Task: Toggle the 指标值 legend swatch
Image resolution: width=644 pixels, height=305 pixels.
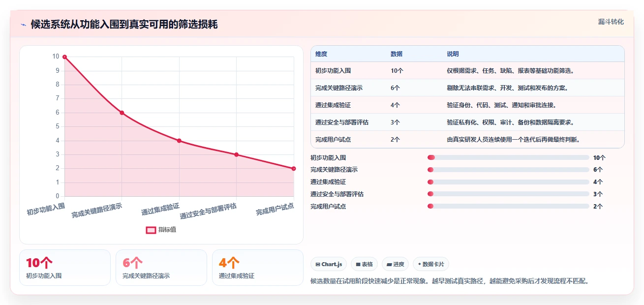Action: pyautogui.click(x=151, y=230)
